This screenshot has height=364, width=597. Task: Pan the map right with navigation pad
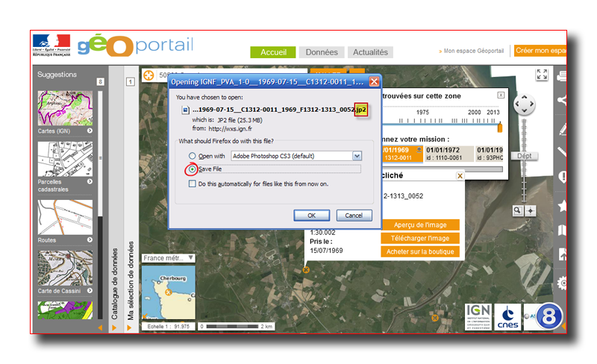click(x=531, y=104)
